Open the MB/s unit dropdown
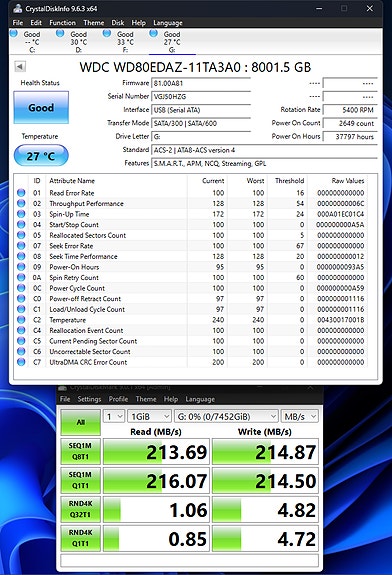The width and height of the screenshot is (392, 575). click(x=300, y=417)
